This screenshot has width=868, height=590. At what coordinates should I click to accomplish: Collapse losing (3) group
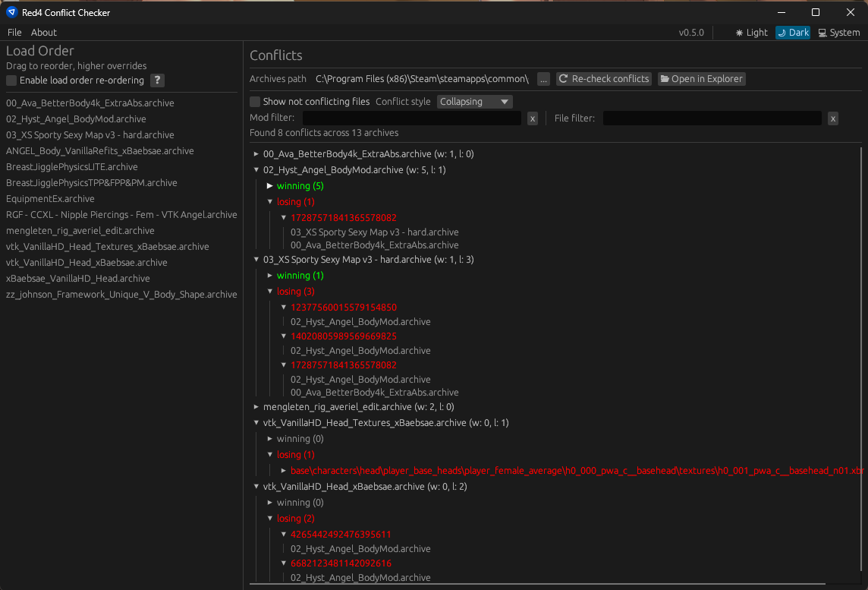(270, 292)
